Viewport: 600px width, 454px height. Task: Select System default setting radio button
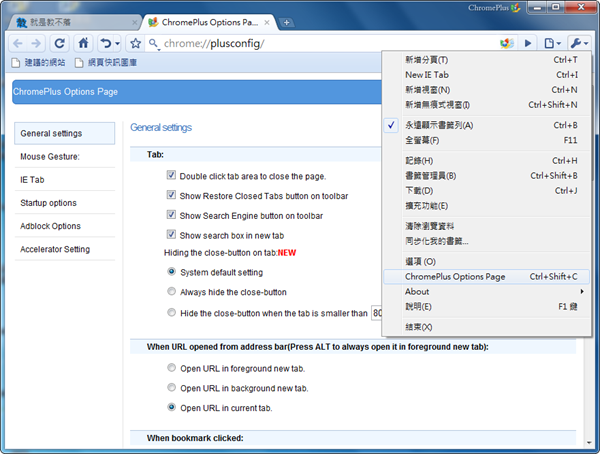(x=171, y=272)
